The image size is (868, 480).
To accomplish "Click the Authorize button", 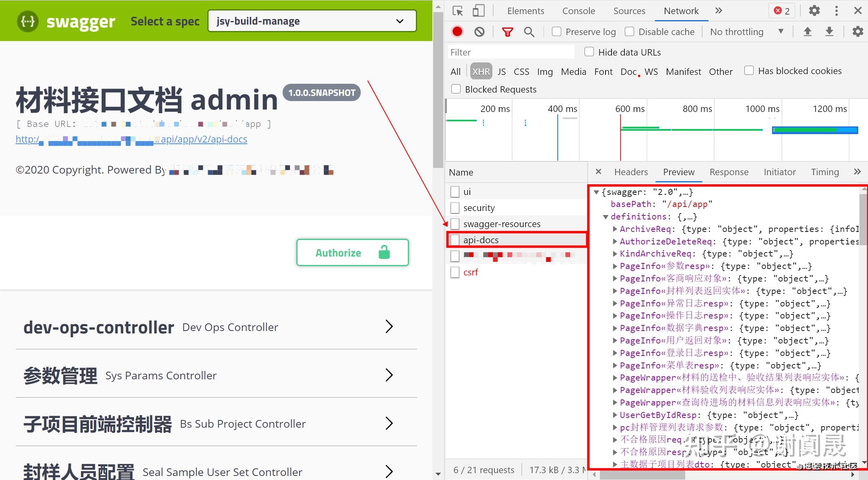I will click(x=352, y=252).
